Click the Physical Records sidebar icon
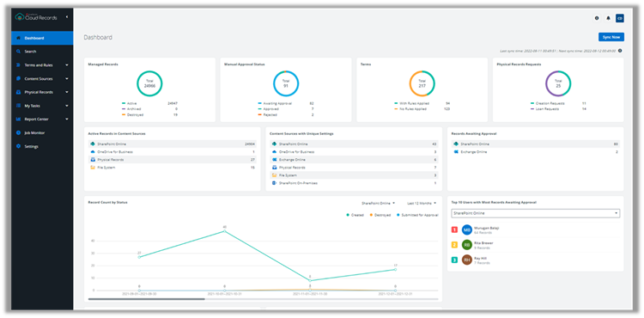The height and width of the screenshot is (318, 644). (18, 92)
